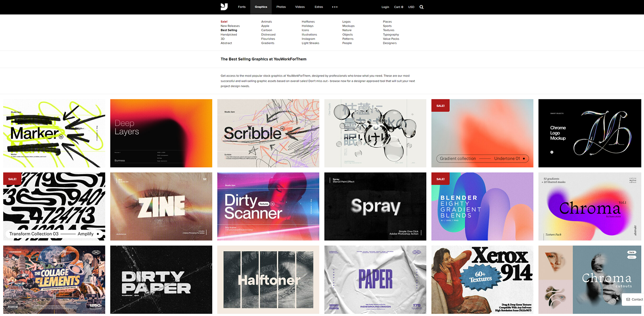The image size is (644, 316).
Task: Select the Graphics tab
Action: pos(261,7)
